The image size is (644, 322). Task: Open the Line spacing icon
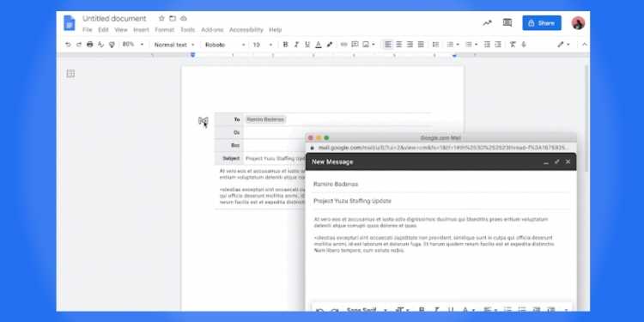(x=435, y=45)
